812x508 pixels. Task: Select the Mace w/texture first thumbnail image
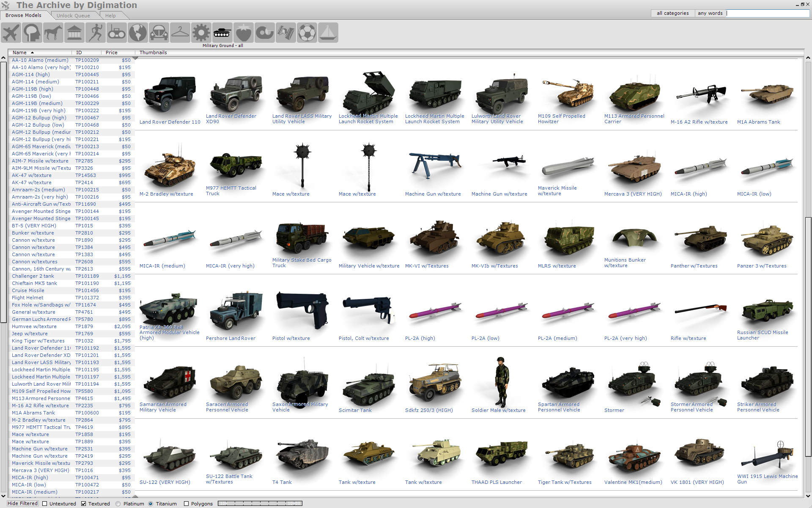tap(302, 166)
